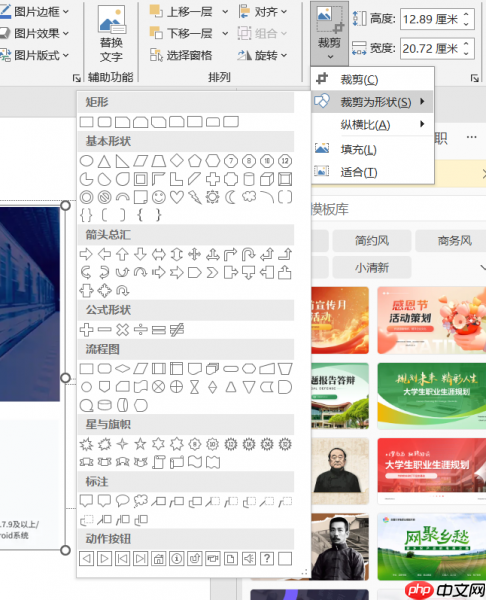Image resolution: width=486 pixels, height=600 pixels.
Task: Edit the height value 12.89 厘米
Action: coord(431,19)
